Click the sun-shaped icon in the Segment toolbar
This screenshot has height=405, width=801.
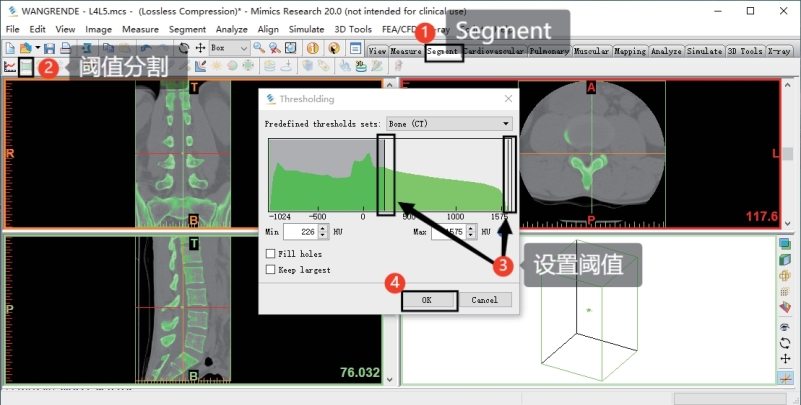[x=217, y=66]
